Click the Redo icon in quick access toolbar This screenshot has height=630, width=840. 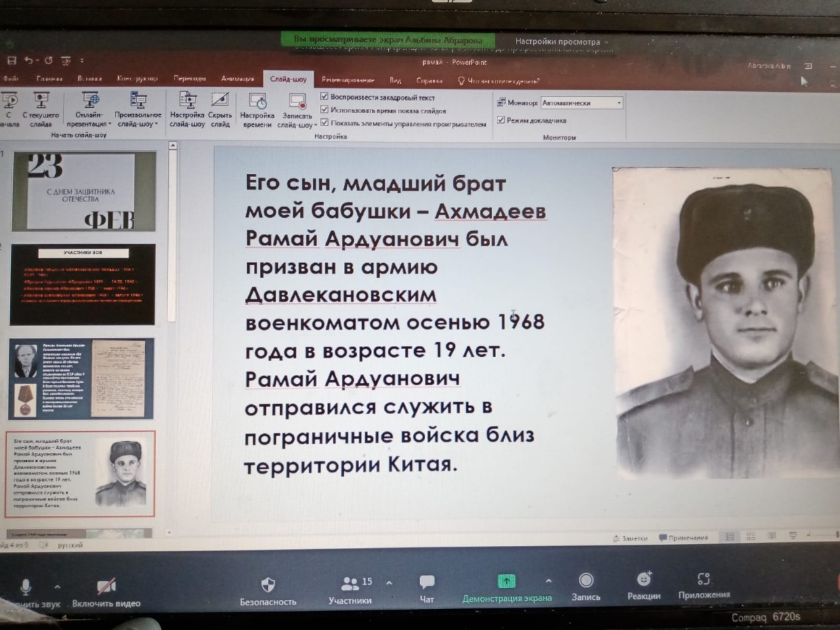pos(48,60)
